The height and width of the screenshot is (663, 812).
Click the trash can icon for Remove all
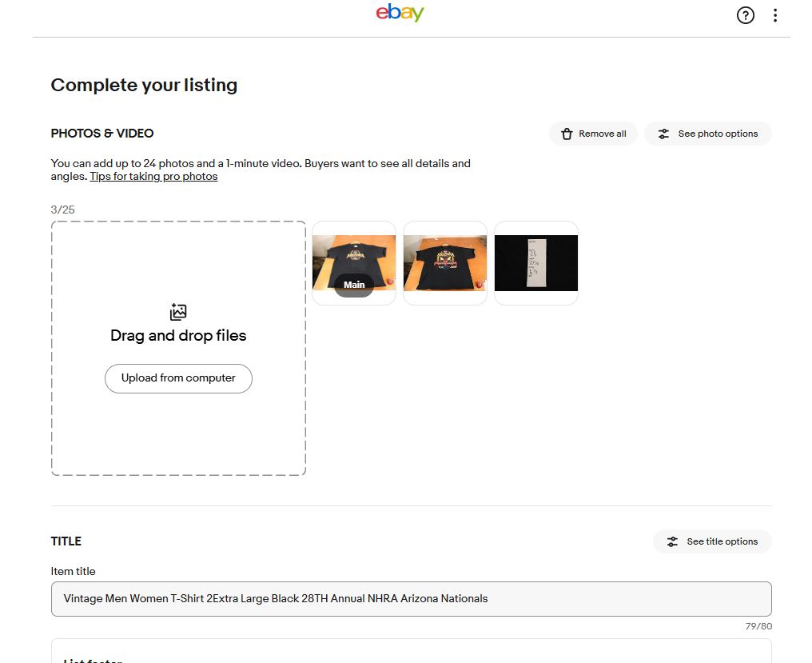click(x=567, y=134)
